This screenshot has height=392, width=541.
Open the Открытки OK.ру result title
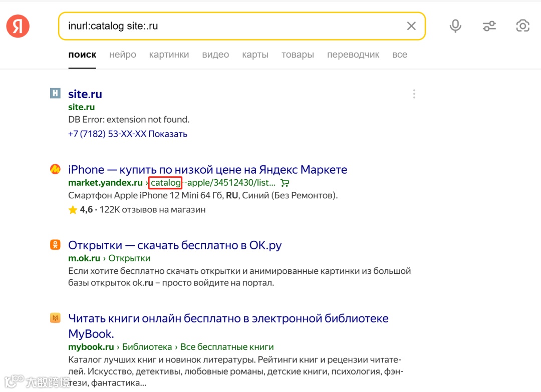click(175, 245)
